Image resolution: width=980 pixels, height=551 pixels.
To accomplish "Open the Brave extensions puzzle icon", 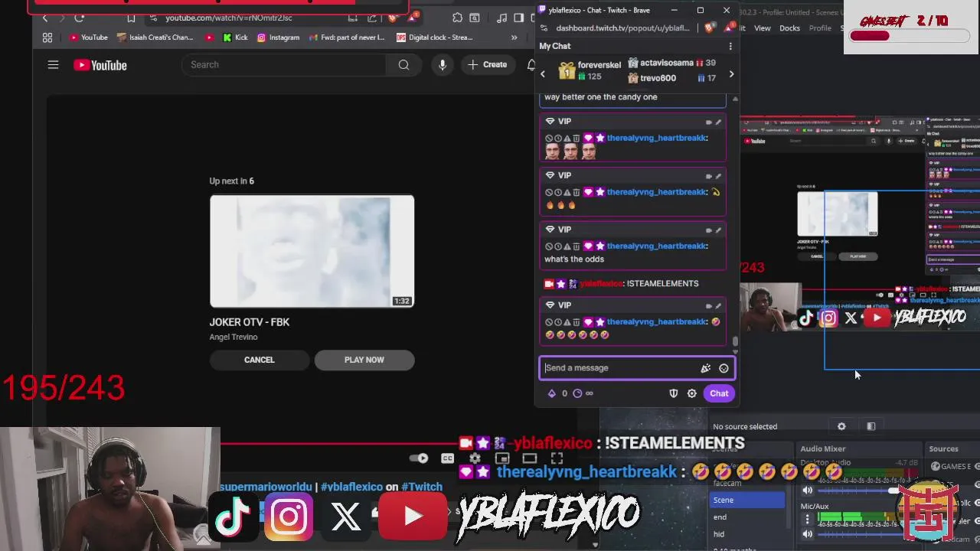I will tap(457, 18).
